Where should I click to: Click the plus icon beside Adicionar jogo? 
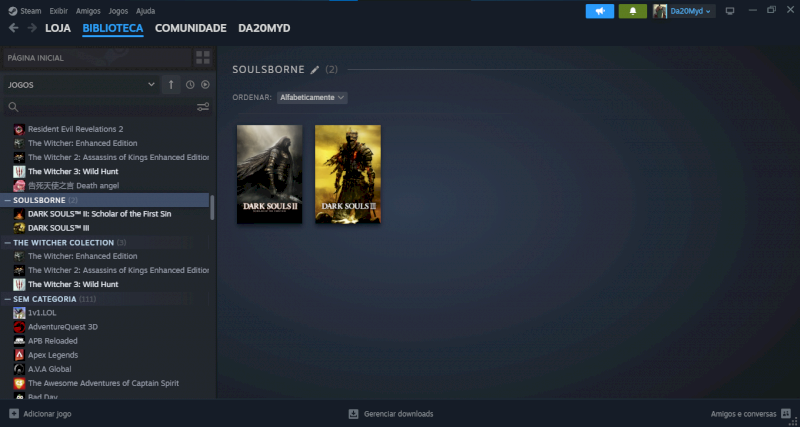14,413
